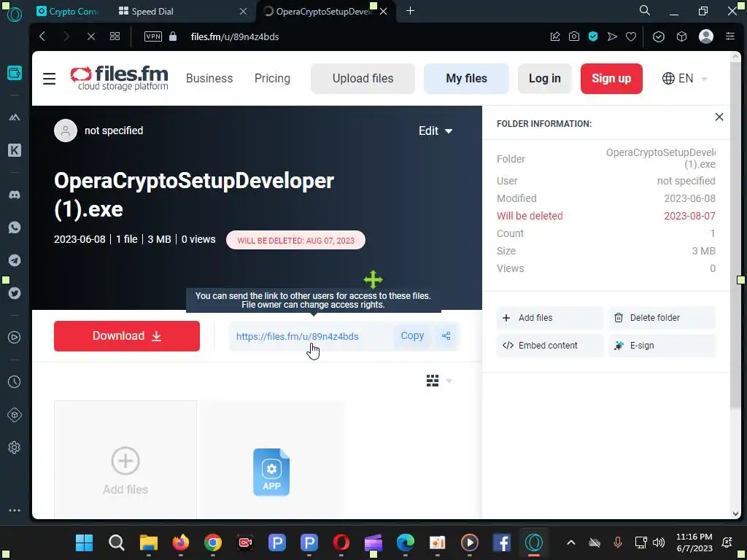Image resolution: width=747 pixels, height=560 pixels.
Task: Open Speed Dial grid toolbar icon
Action: 115,36
